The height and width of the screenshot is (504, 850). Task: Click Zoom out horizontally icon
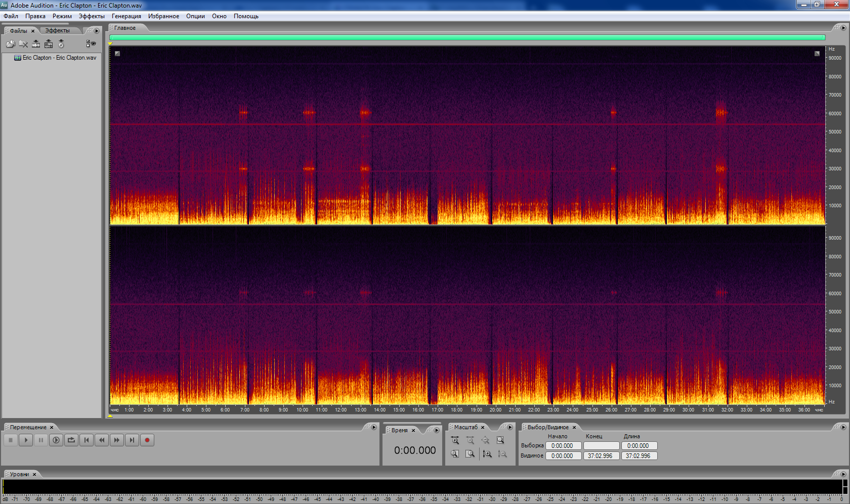pos(470,440)
